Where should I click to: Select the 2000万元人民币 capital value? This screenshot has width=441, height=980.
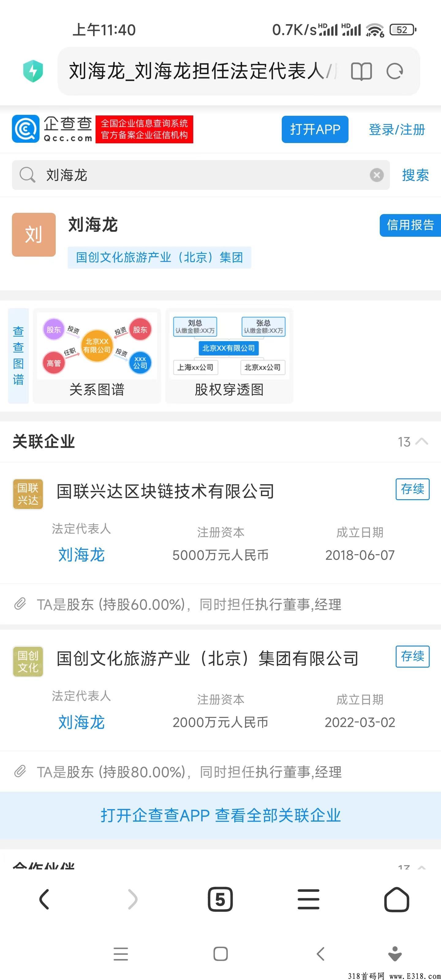[x=220, y=722]
